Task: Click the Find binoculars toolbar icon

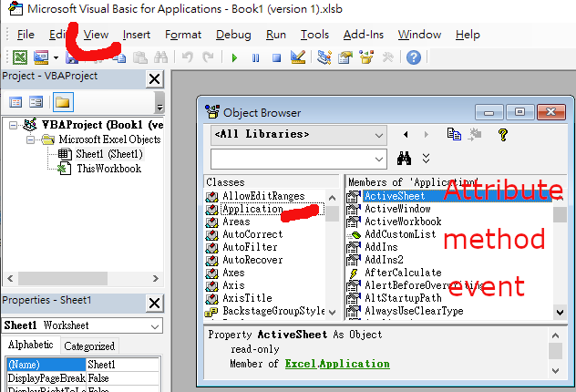Action: point(160,57)
